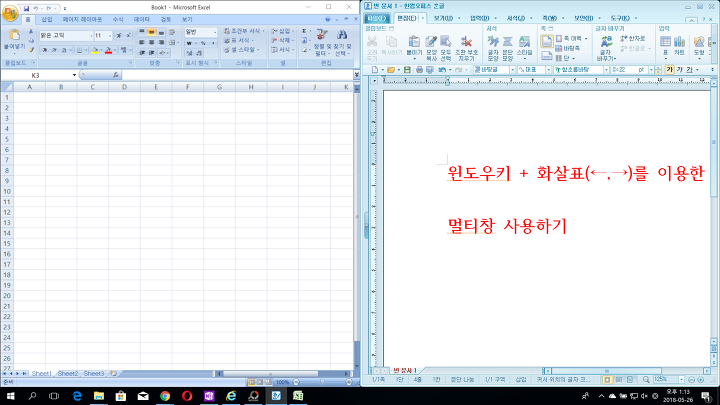Viewport: 720px width, 405px height.
Task: Open the Hangul zoom percentage dropdown
Action: pos(681,380)
